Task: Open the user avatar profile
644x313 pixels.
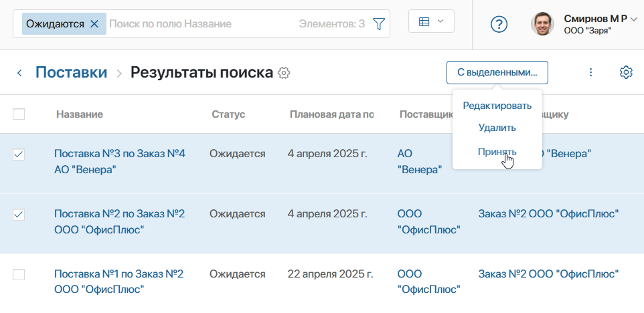Action: [542, 24]
